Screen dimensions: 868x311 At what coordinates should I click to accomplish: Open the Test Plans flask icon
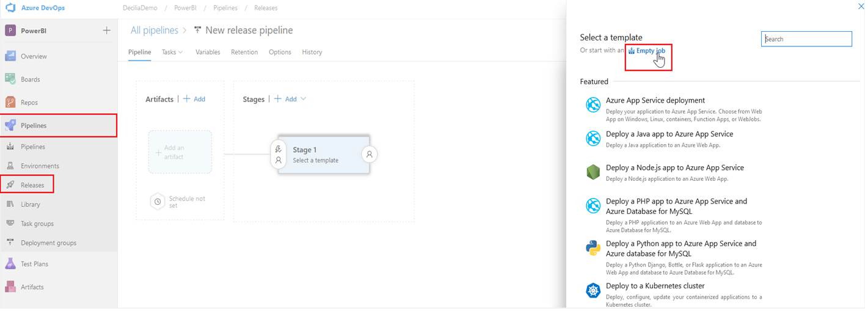click(10, 264)
